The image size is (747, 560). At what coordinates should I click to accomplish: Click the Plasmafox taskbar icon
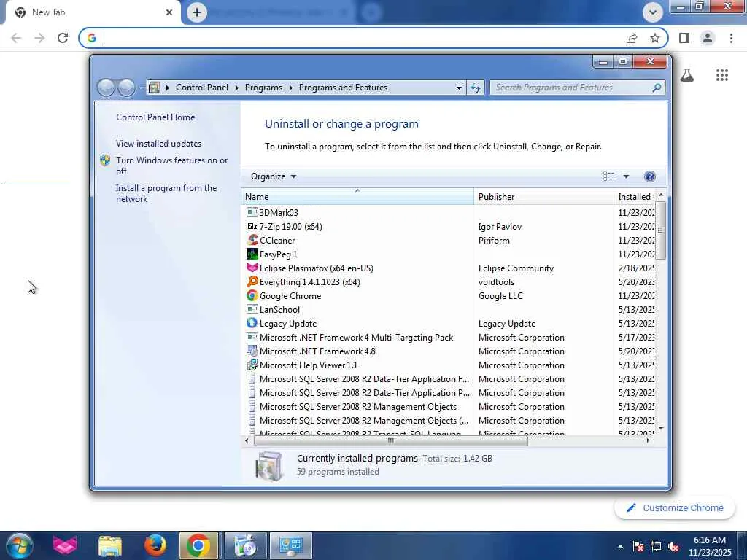[x=65, y=545]
